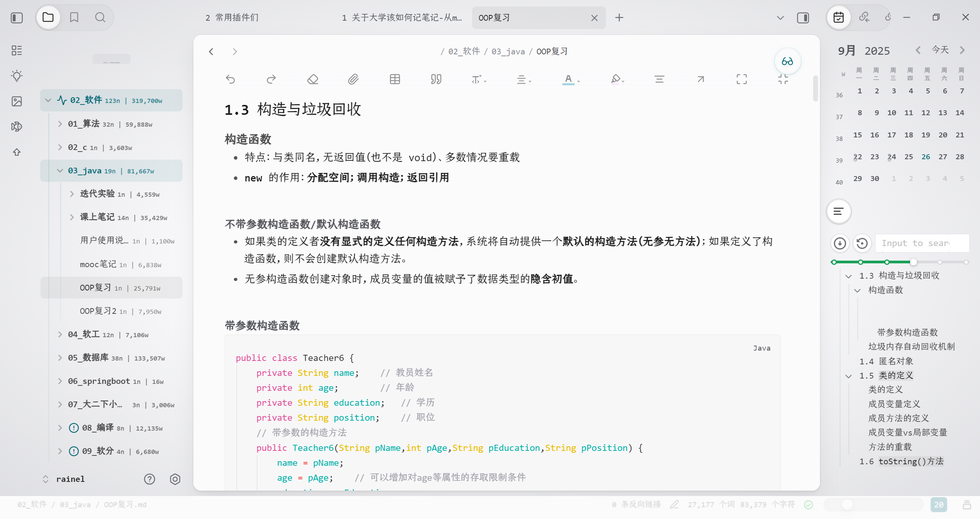
Task: Enter fullscreen using the expand corners icon
Action: [x=742, y=79]
